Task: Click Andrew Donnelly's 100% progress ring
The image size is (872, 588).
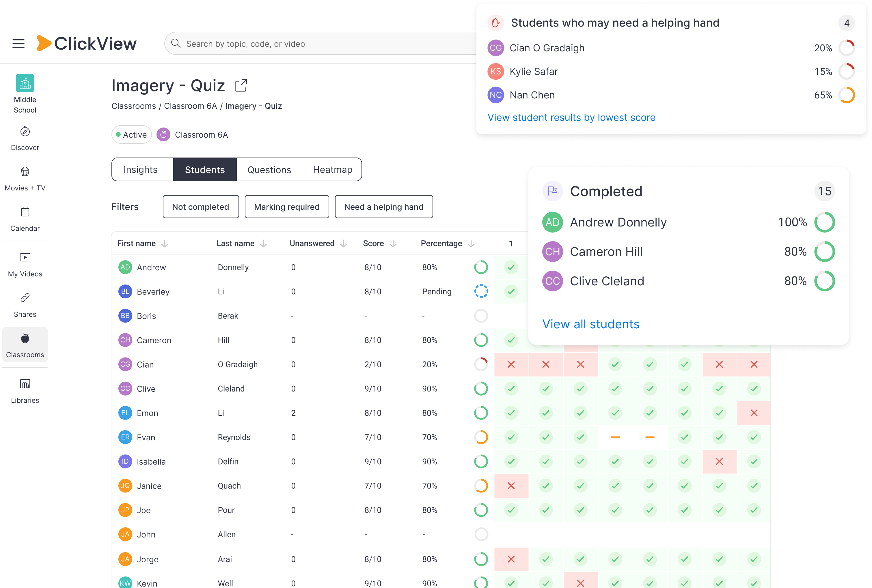Action: pyautogui.click(x=824, y=222)
